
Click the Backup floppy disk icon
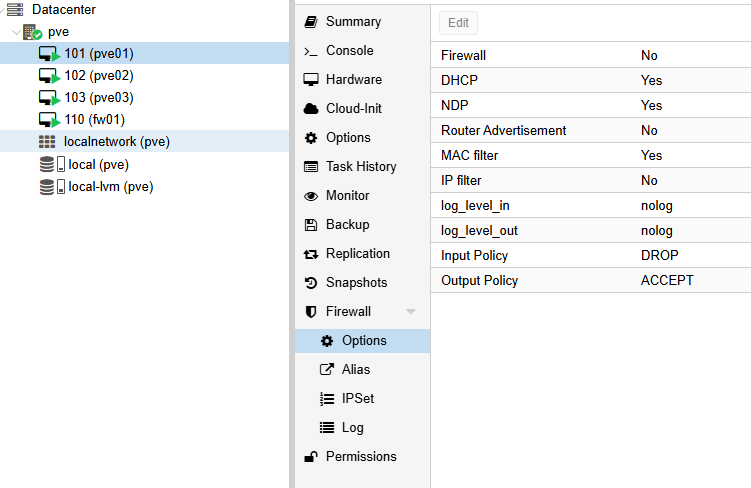pos(311,225)
